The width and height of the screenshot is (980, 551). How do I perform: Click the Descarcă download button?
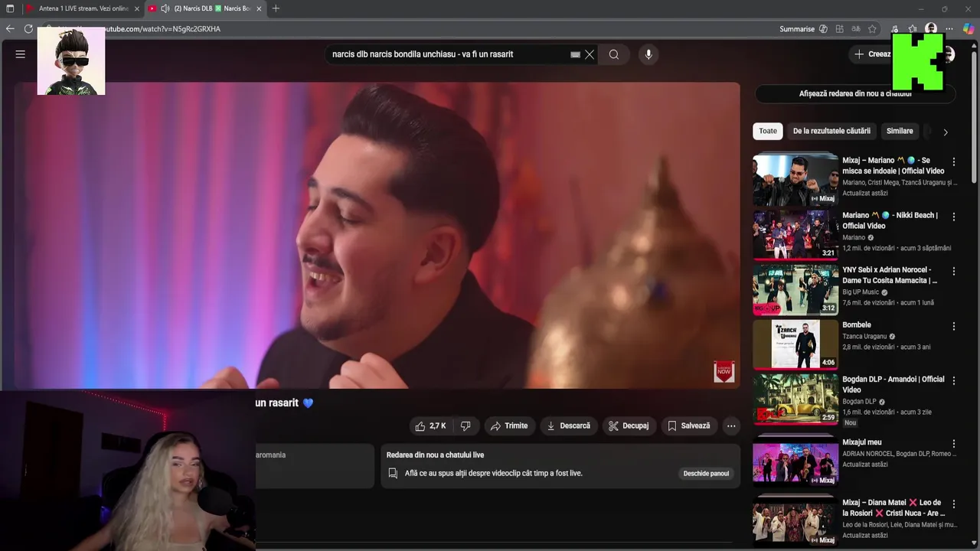(x=568, y=425)
